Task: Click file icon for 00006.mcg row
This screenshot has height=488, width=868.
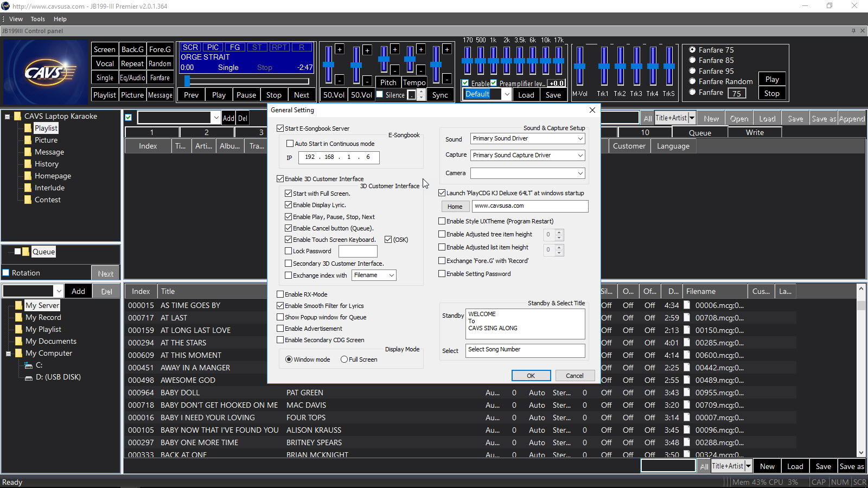Action: pos(687,305)
